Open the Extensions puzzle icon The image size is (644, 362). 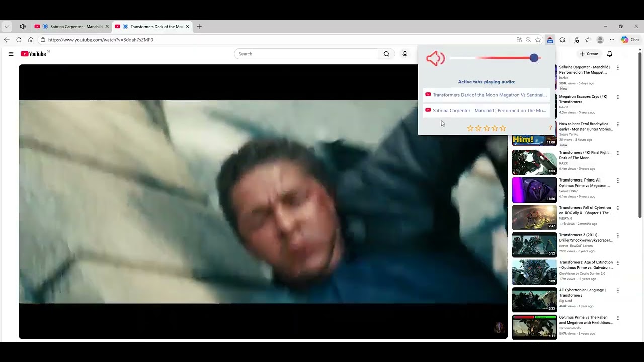click(562, 40)
